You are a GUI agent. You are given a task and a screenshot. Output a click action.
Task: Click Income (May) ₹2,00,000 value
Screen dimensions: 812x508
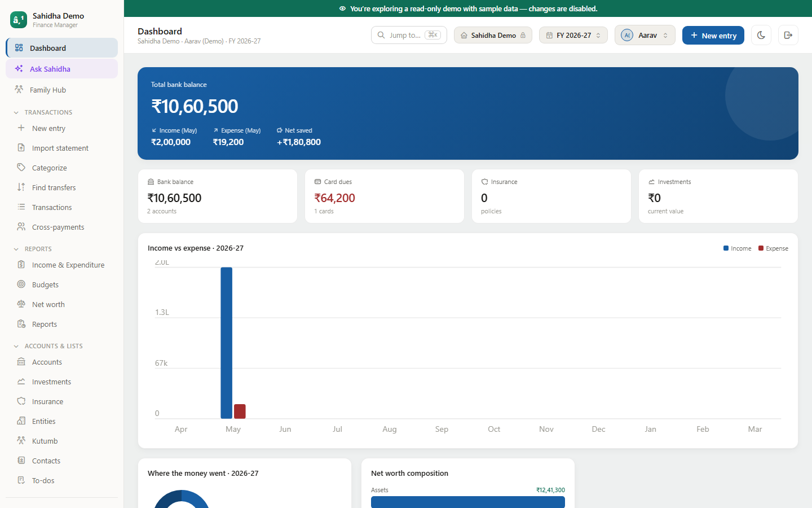171,142
